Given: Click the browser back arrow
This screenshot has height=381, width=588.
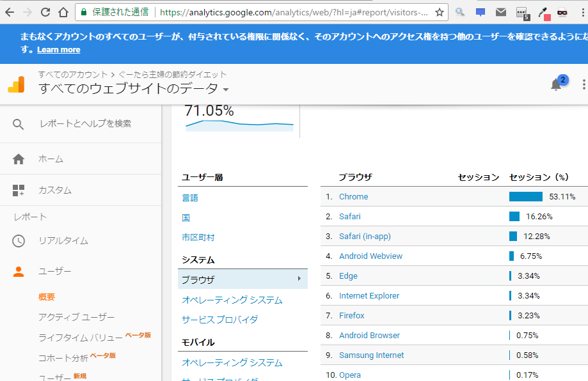Looking at the screenshot, I should click(10, 12).
